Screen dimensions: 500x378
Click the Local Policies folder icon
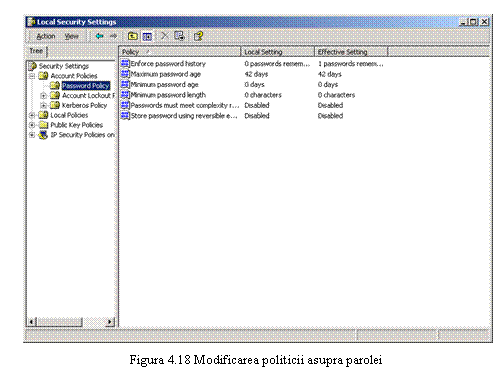click(43, 115)
